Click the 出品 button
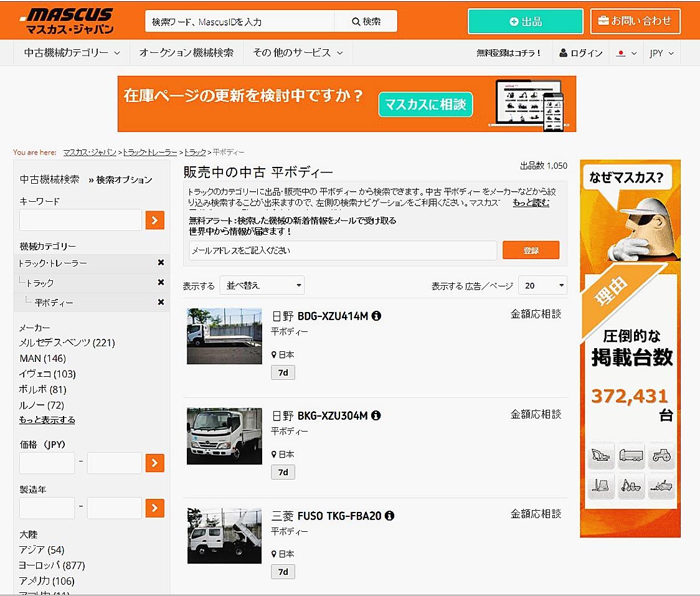700x596 pixels. [525, 21]
